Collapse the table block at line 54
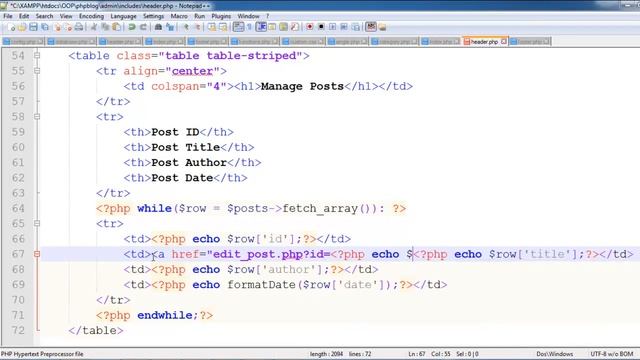The height and width of the screenshot is (360, 640). pyautogui.click(x=37, y=56)
